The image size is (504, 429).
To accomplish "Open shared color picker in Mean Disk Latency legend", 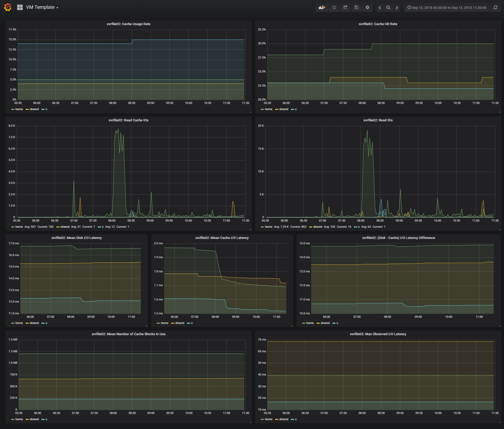I will click(x=27, y=323).
